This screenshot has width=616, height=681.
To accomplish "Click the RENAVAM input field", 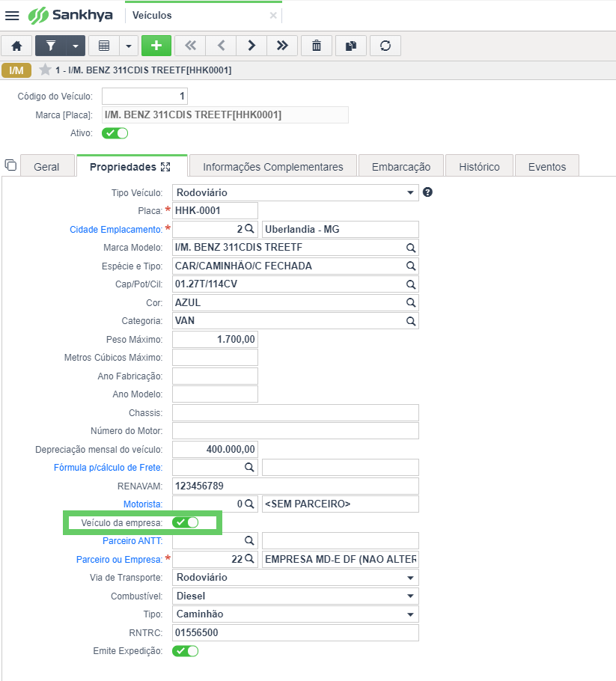I will (x=296, y=486).
